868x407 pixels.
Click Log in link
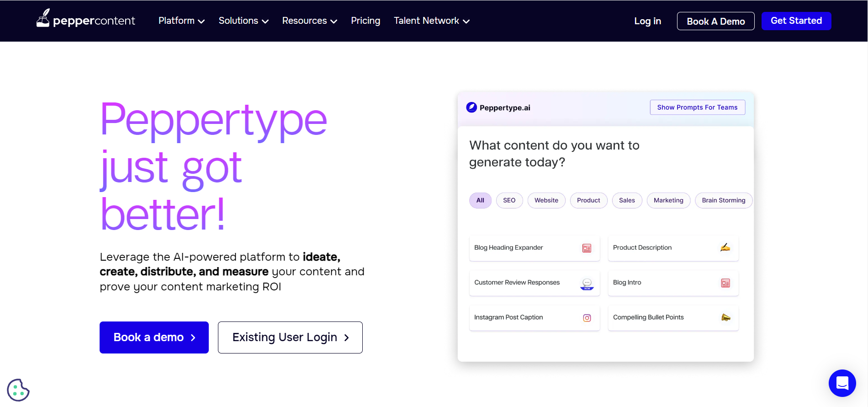pos(647,21)
